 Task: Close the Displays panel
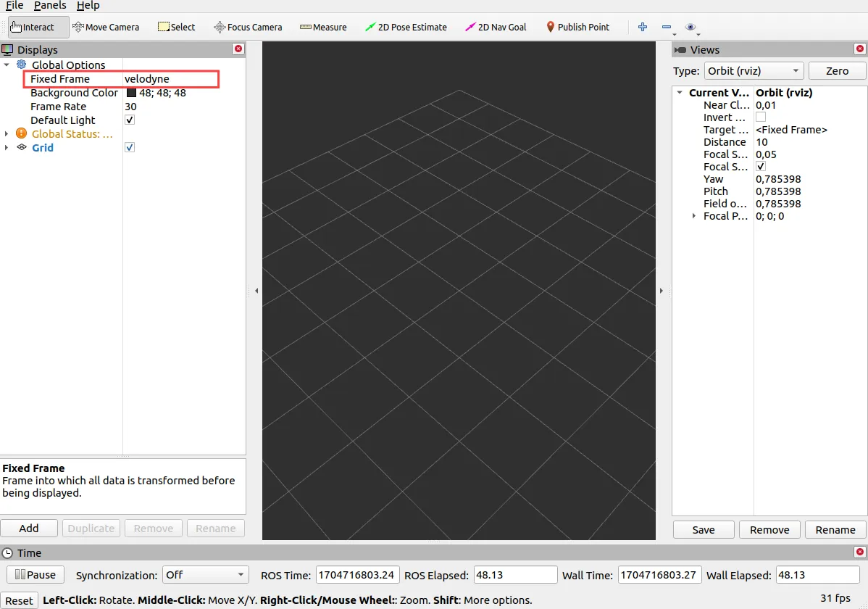(x=238, y=49)
